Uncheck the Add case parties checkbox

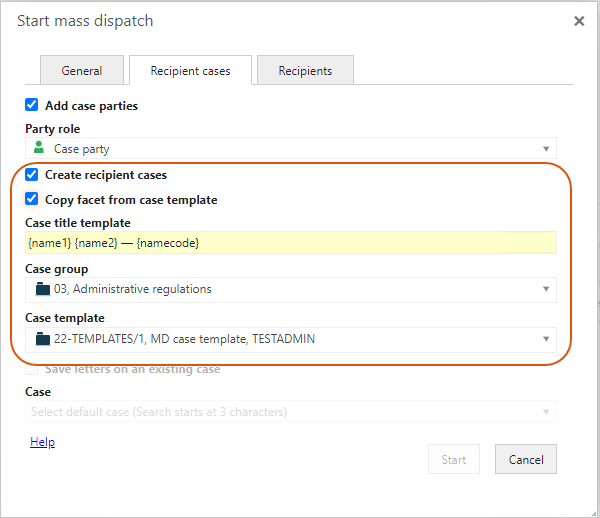click(x=32, y=105)
